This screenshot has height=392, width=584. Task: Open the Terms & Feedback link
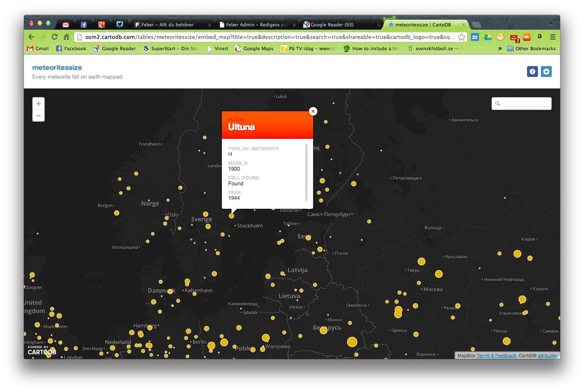(496, 356)
